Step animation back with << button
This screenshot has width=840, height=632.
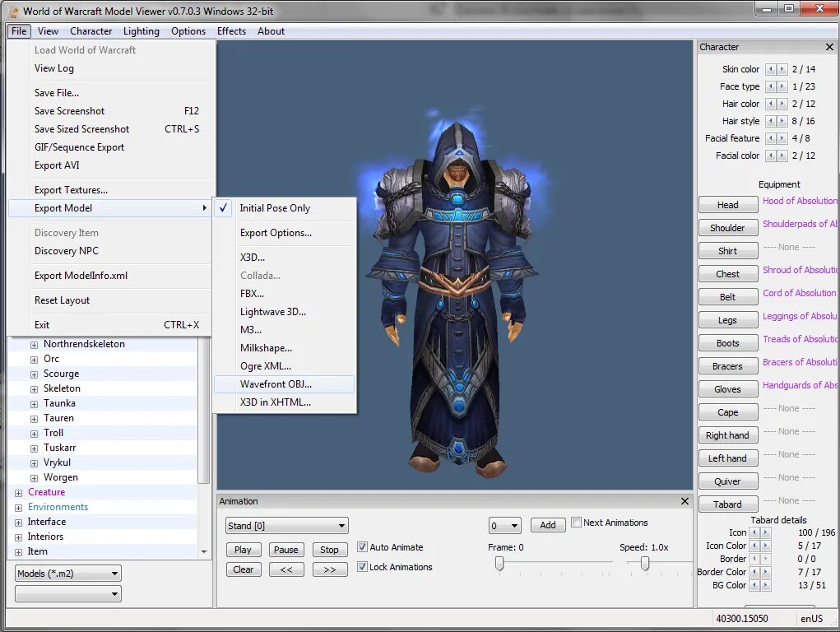286,569
